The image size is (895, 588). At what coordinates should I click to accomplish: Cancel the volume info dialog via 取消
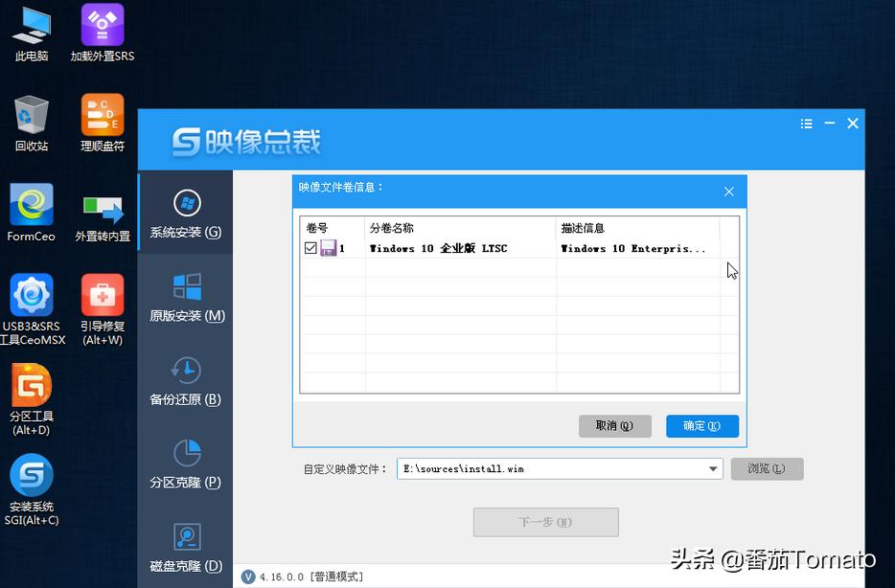[614, 426]
